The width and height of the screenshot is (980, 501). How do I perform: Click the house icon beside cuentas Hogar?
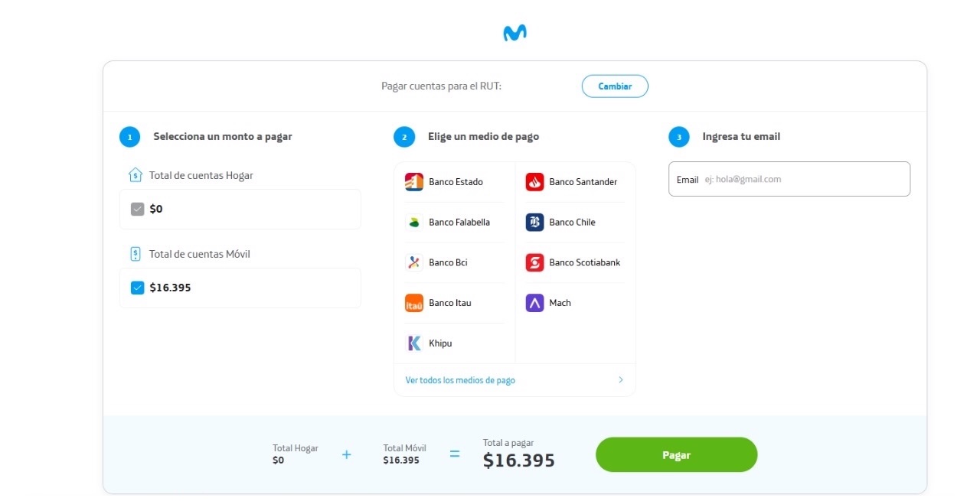(x=136, y=175)
